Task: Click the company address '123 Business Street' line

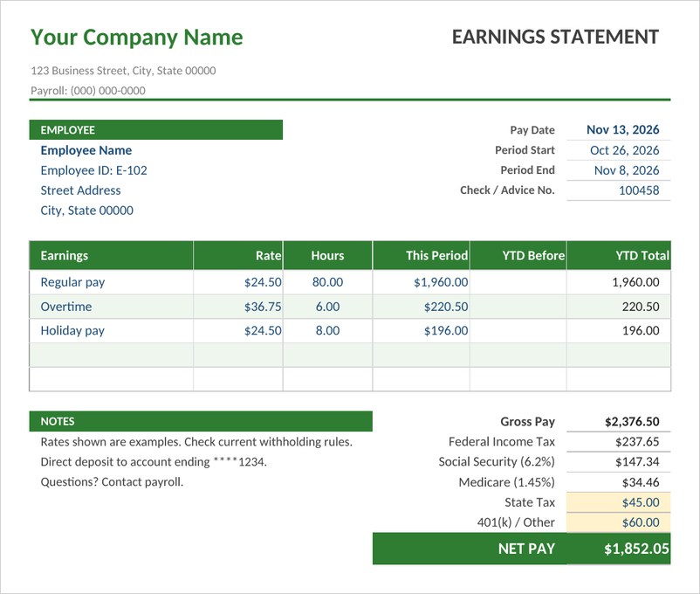Action: click(x=123, y=71)
